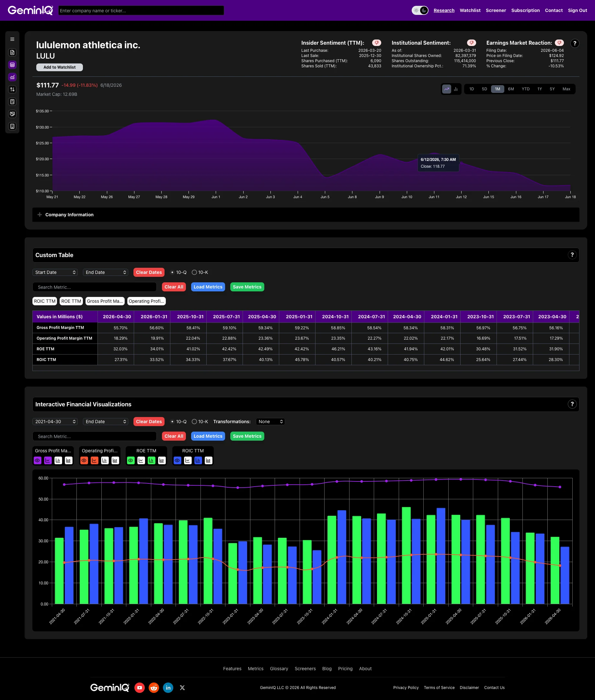The height and width of the screenshot is (700, 595).
Task: Click Save Metrics in Visualizations section
Action: tap(247, 436)
